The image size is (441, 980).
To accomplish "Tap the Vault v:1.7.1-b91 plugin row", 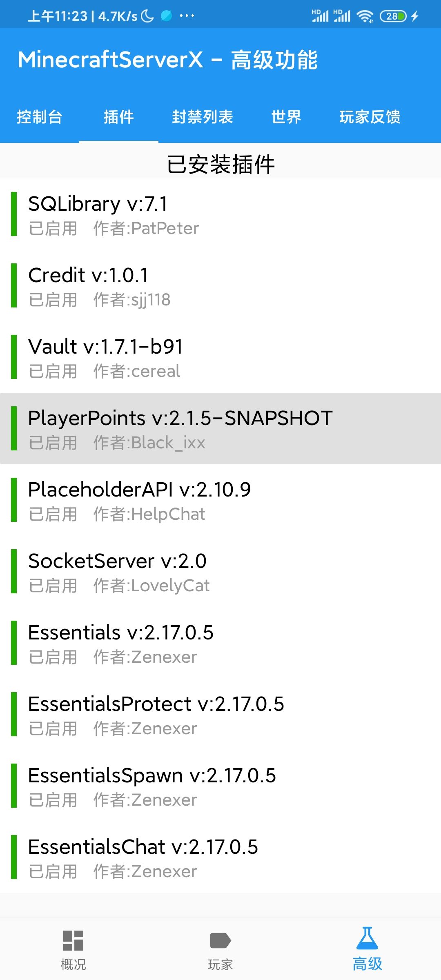I will (x=220, y=357).
